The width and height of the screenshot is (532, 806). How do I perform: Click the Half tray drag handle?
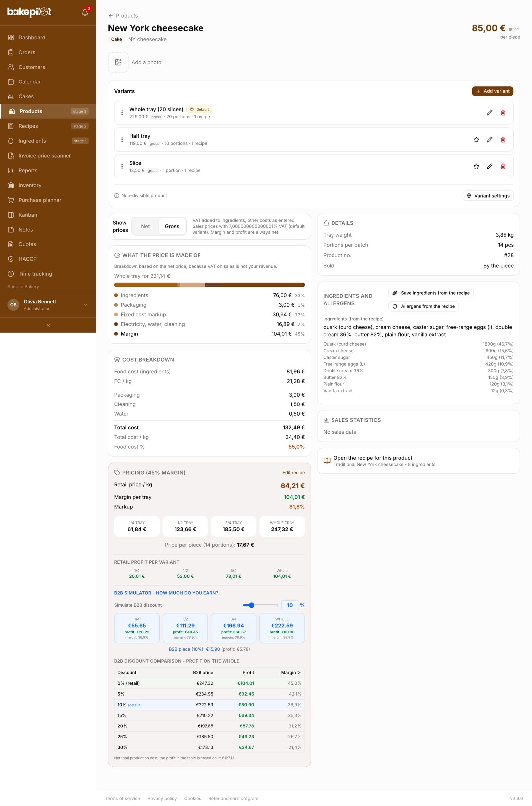coord(122,139)
